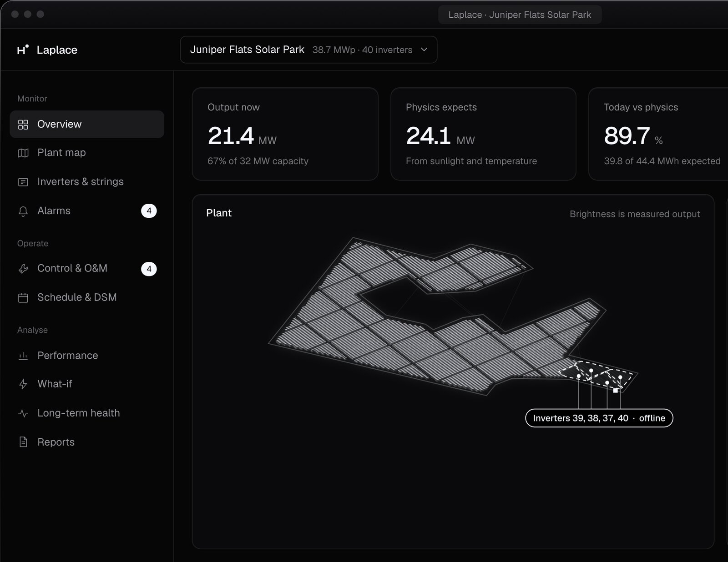Select What-if in sidebar
728x562 pixels.
(55, 384)
